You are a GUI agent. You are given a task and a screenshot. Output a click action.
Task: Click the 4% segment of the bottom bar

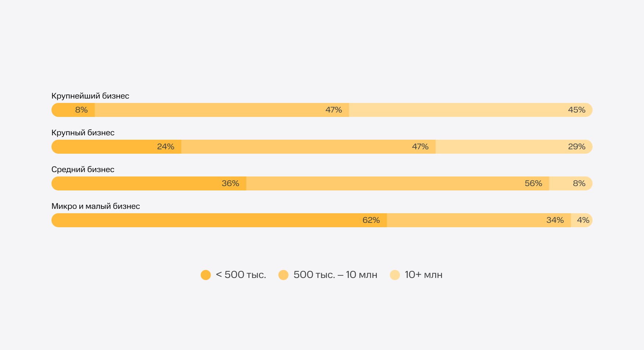(x=582, y=220)
